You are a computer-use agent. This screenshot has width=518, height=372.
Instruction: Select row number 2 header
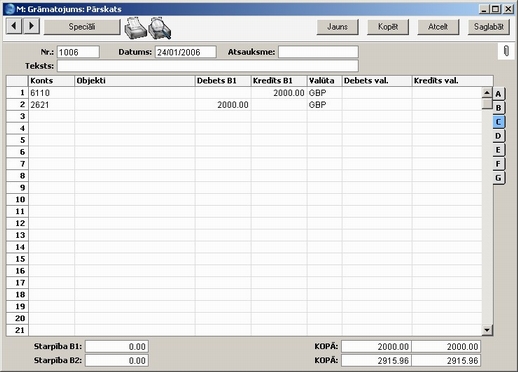pos(17,105)
